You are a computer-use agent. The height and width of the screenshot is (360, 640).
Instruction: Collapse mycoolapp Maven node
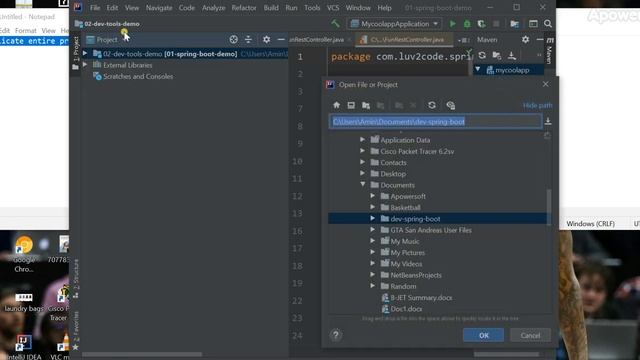tap(478, 69)
